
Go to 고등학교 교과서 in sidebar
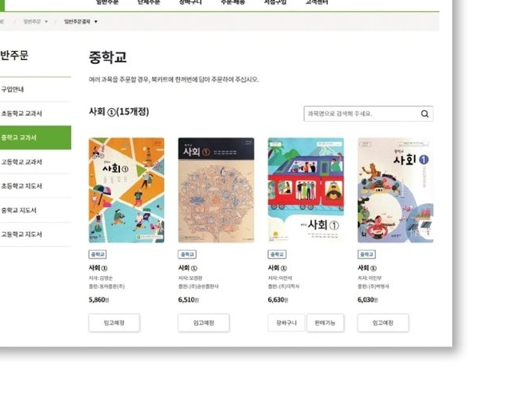(x=35, y=162)
